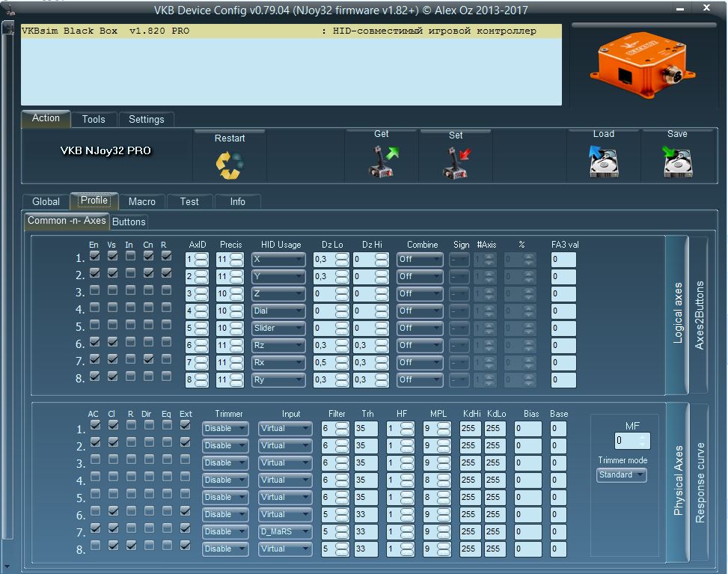Open HID Usage dropdown showing X
The image size is (728, 574).
(x=278, y=260)
